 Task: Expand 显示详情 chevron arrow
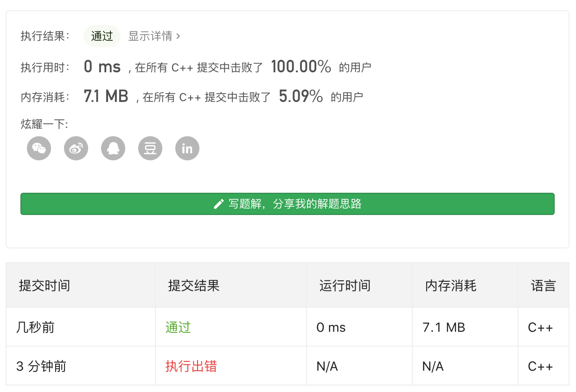[x=179, y=36]
